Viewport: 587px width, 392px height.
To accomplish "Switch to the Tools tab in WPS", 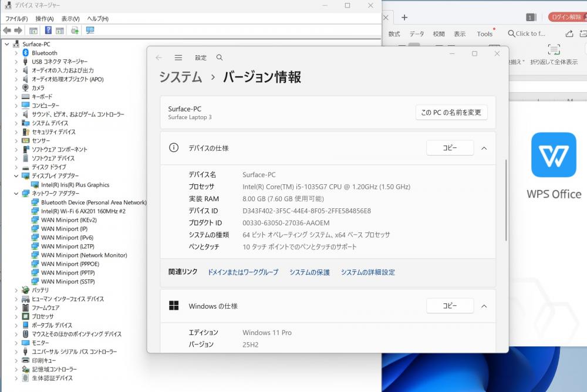I will pos(484,34).
